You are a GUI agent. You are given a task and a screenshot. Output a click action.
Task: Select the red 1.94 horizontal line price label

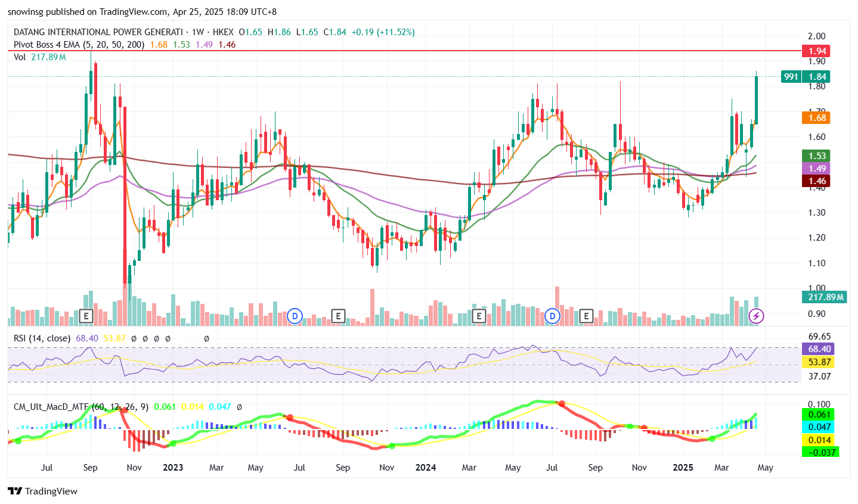coord(816,51)
